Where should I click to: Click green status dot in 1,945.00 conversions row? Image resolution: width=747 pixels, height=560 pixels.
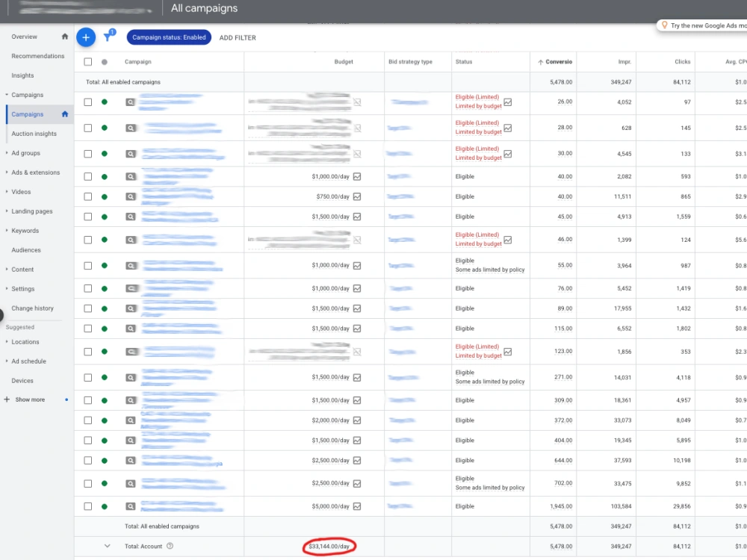pyautogui.click(x=105, y=507)
